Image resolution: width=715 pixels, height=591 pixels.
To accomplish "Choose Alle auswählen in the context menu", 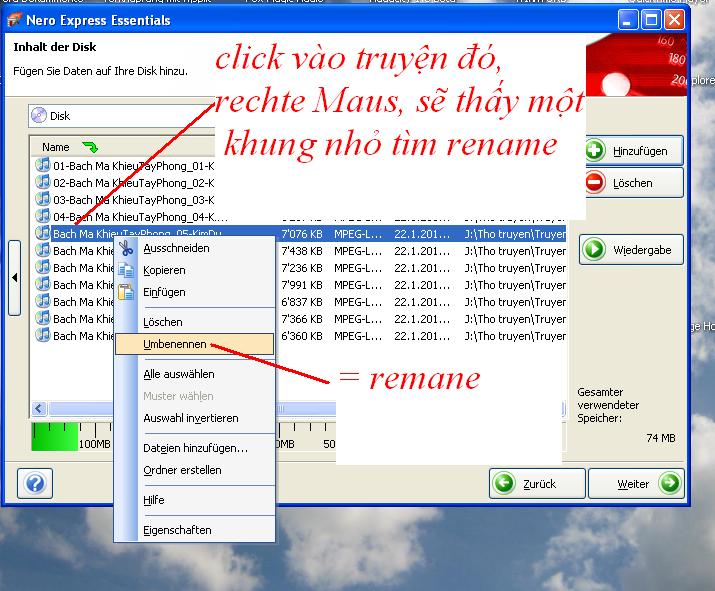I will point(178,374).
